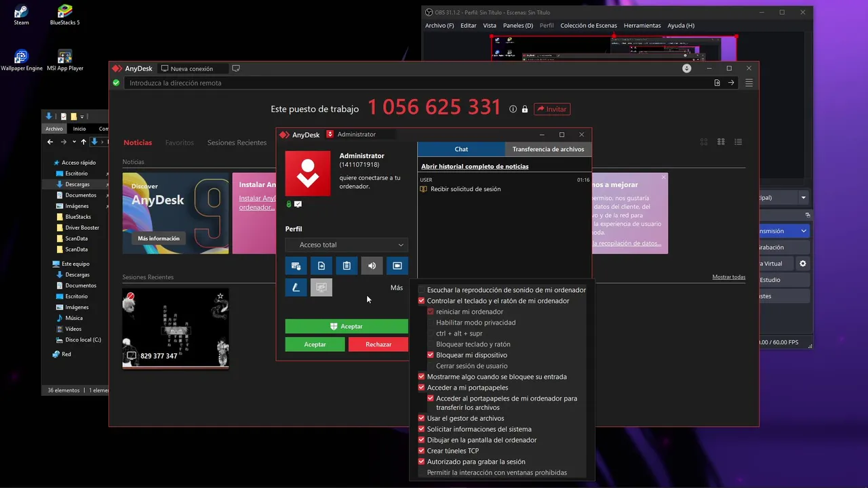
Task: Toggle the sound playback permission icon
Action: click(x=372, y=266)
